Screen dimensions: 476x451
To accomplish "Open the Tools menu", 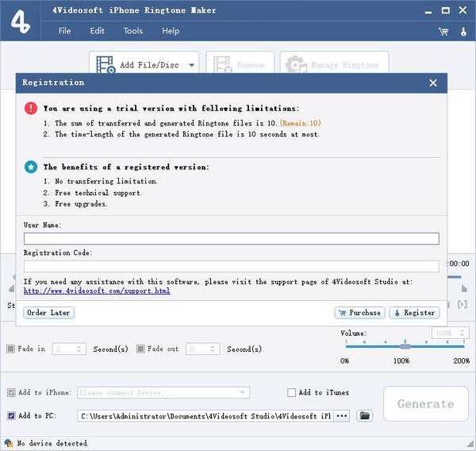I will tap(133, 31).
